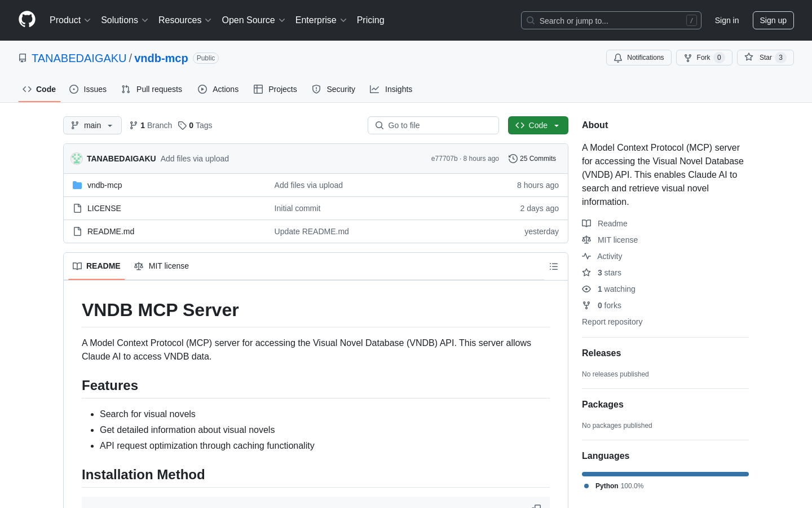Click the yesterday timestamp for README.md
The height and width of the screenshot is (508, 812).
click(541, 231)
